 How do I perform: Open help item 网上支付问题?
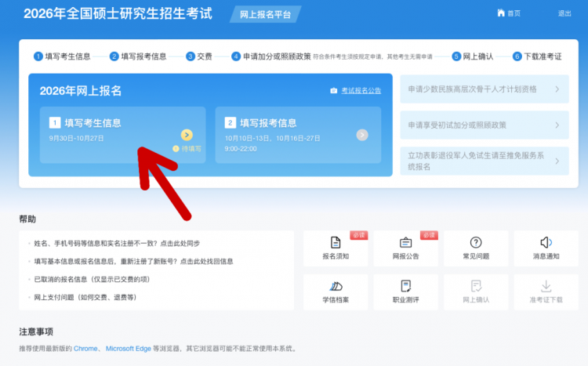85,297
